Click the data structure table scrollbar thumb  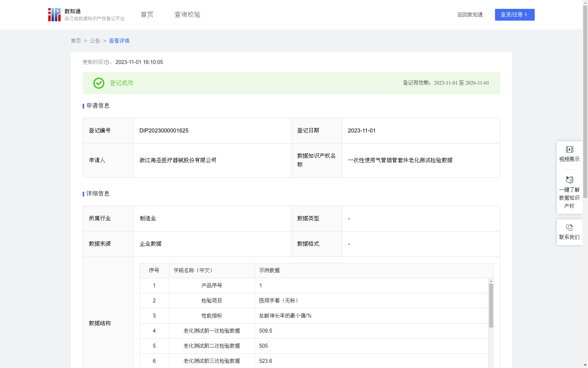[x=491, y=305]
